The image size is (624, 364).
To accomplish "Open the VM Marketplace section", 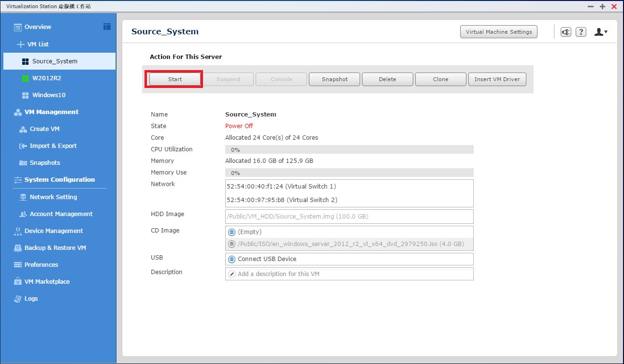I will 47,282.
